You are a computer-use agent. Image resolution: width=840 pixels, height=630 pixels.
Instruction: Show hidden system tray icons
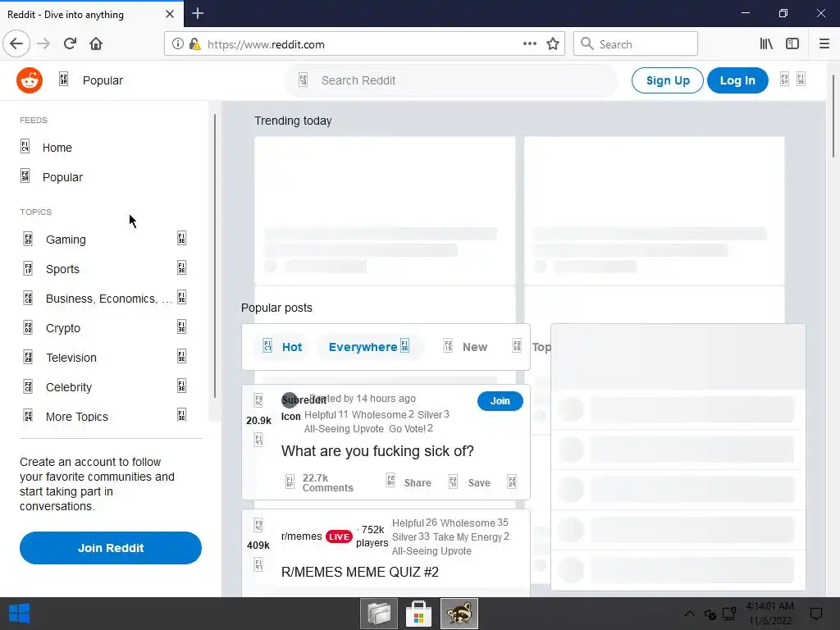point(689,614)
